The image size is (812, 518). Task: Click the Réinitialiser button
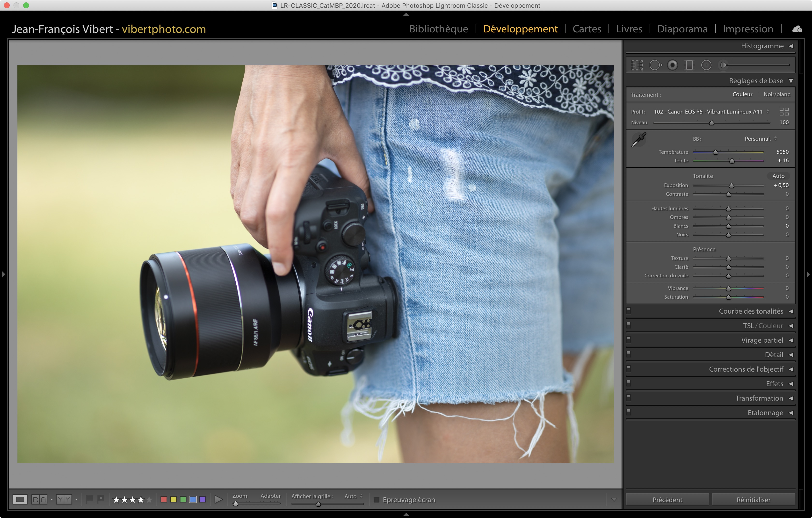753,499
